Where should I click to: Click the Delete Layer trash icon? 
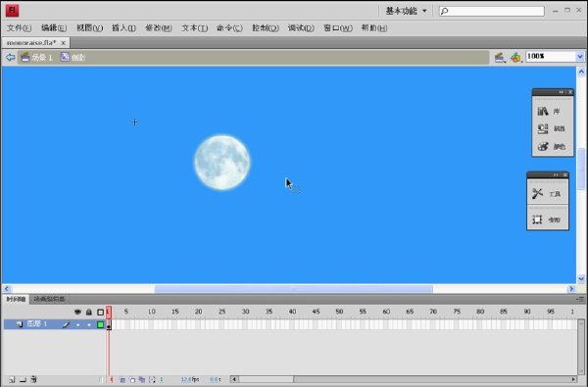[x=33, y=379]
